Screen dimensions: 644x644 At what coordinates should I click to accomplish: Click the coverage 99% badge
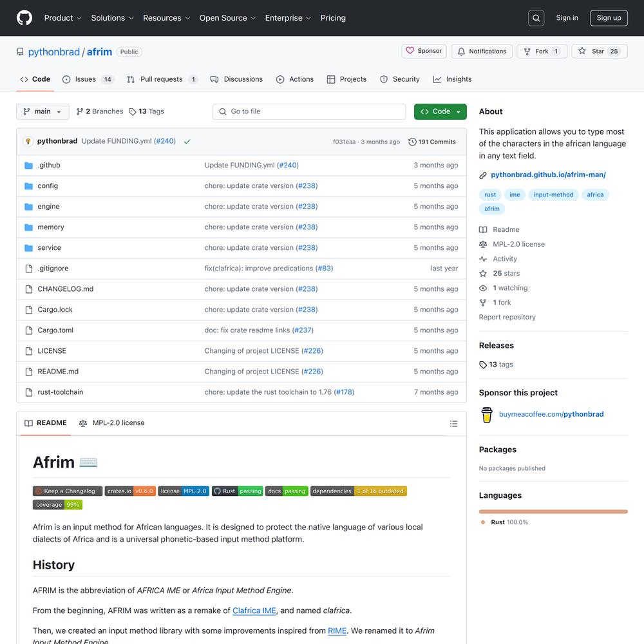[57, 505]
